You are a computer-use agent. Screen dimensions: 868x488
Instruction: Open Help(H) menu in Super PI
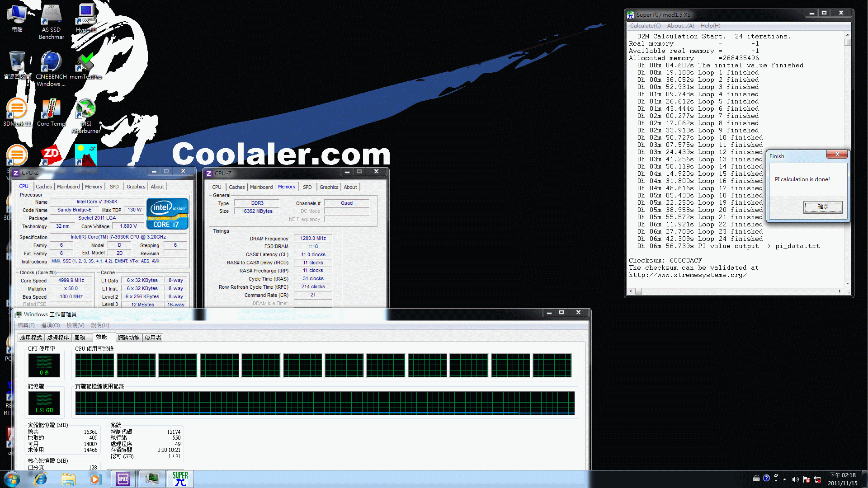click(711, 26)
